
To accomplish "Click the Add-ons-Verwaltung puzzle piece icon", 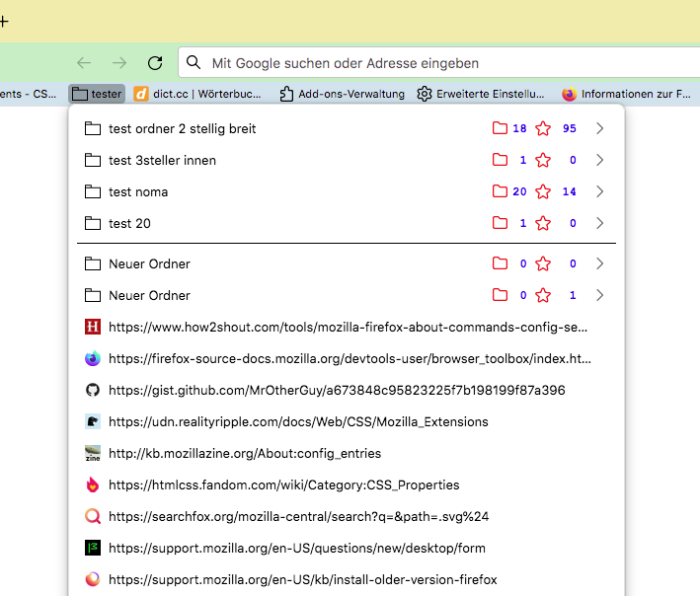I will [286, 95].
